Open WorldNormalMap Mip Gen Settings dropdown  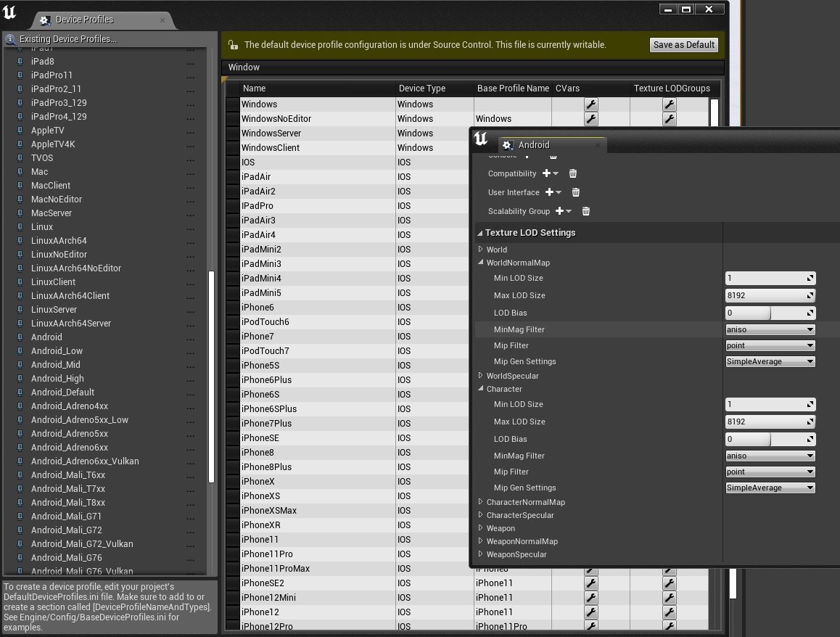coord(770,361)
